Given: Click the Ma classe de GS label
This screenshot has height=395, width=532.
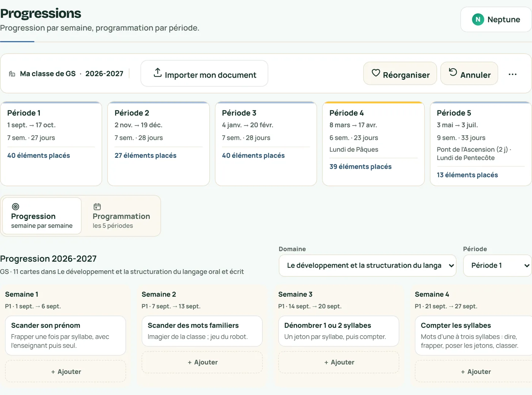Looking at the screenshot, I should (x=48, y=74).
